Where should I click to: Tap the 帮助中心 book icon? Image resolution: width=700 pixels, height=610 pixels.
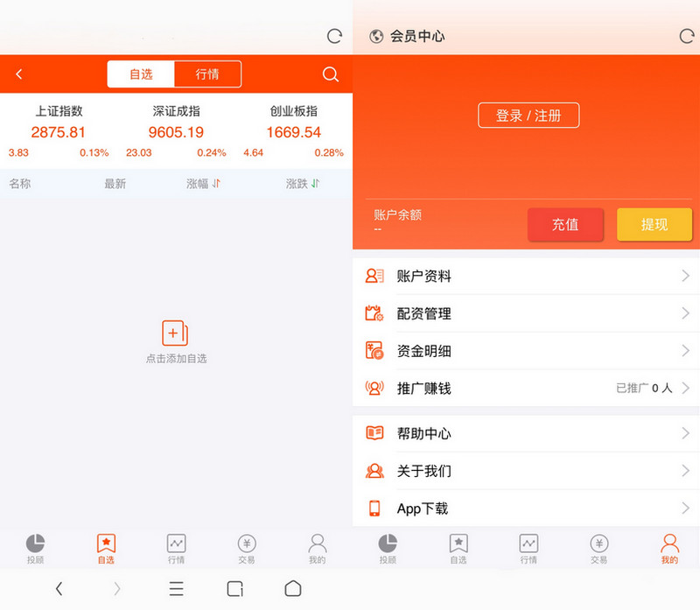[374, 433]
